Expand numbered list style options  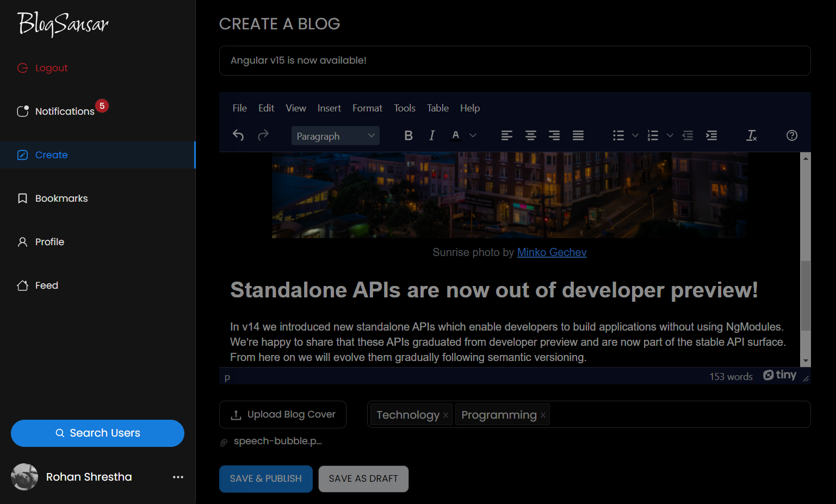(670, 135)
